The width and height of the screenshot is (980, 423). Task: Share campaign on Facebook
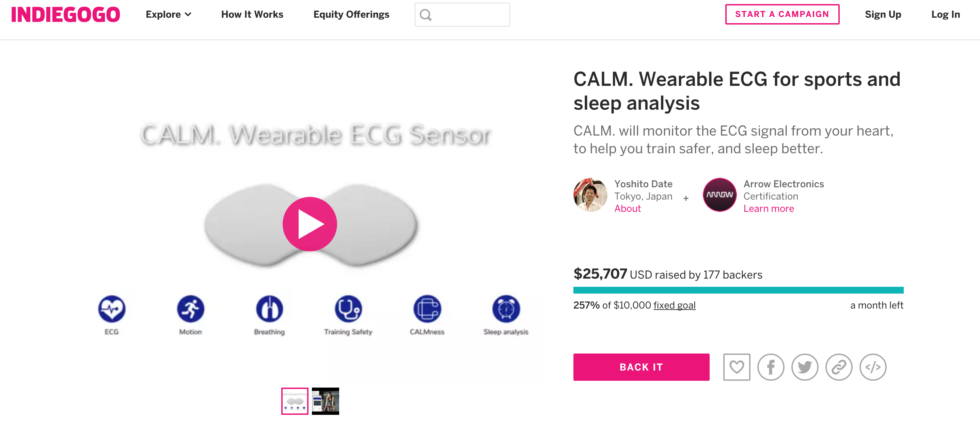(x=770, y=367)
